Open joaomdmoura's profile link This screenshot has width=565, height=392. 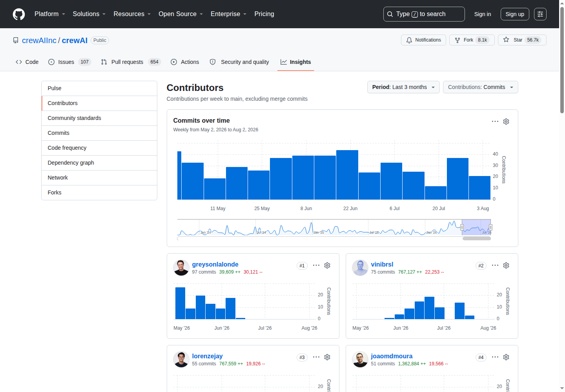pos(392,356)
